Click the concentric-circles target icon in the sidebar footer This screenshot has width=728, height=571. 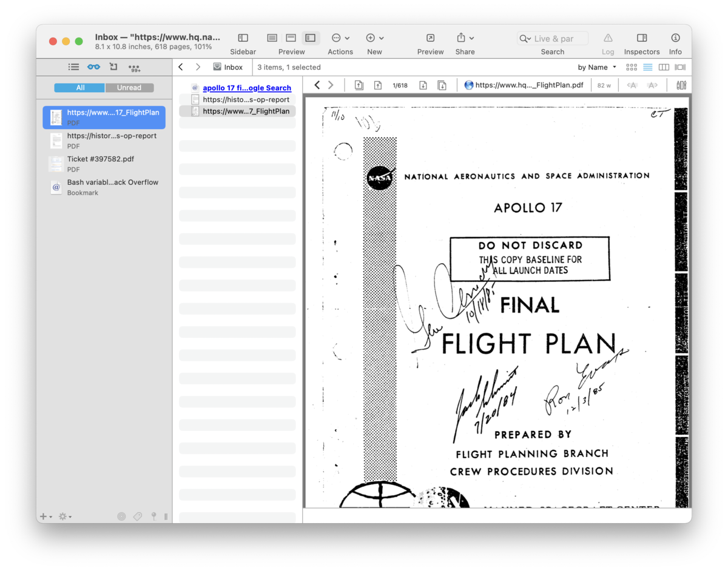click(x=121, y=516)
